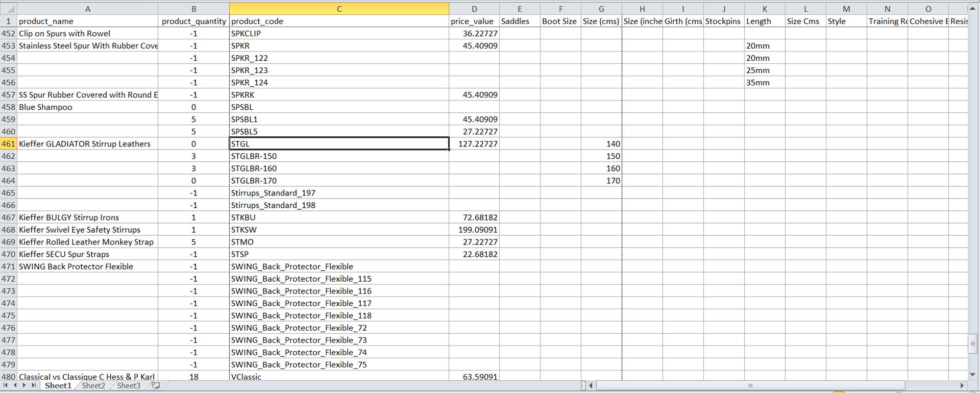Select row 461 header
Image resolution: width=980 pixels, height=393 pixels.
(x=8, y=144)
